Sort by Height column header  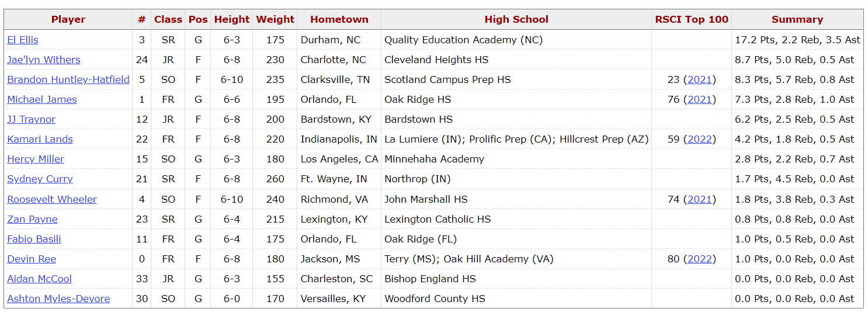[231, 19]
